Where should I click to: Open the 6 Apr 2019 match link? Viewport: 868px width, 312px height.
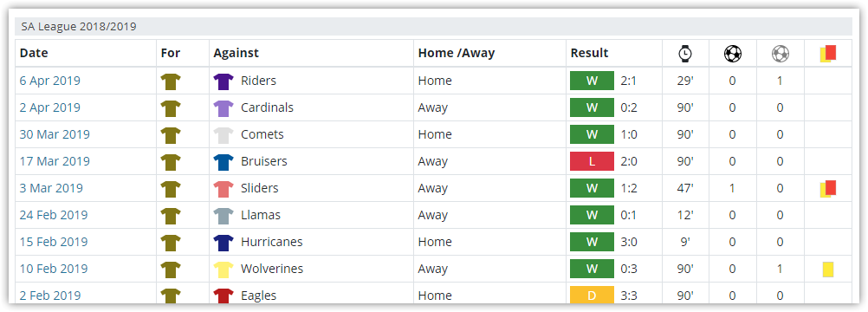tap(50, 81)
